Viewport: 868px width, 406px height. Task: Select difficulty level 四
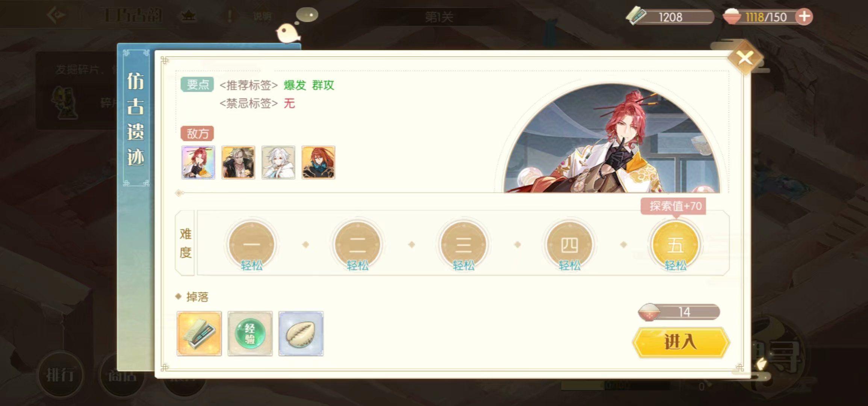coord(569,245)
